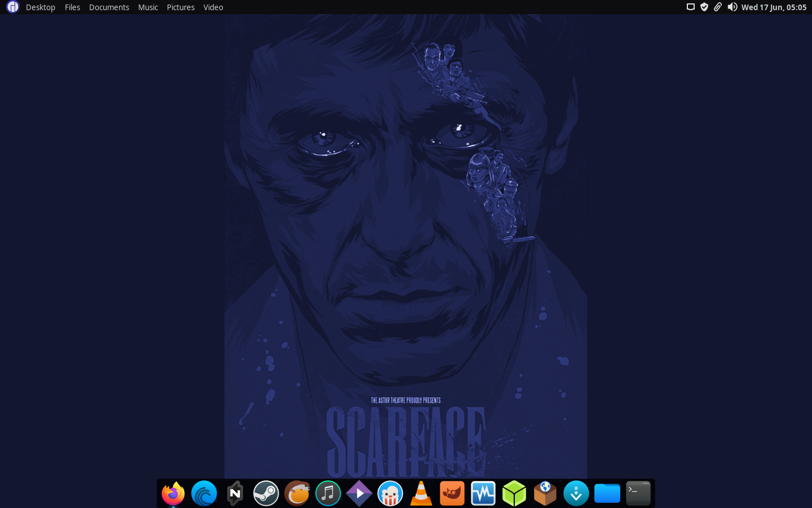
Task: Open the system monitor pulse icon
Action: (483, 493)
